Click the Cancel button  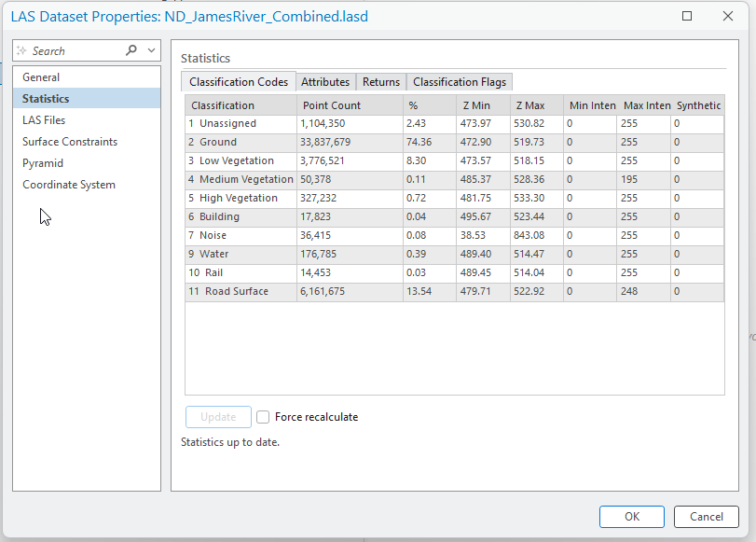coord(706,517)
